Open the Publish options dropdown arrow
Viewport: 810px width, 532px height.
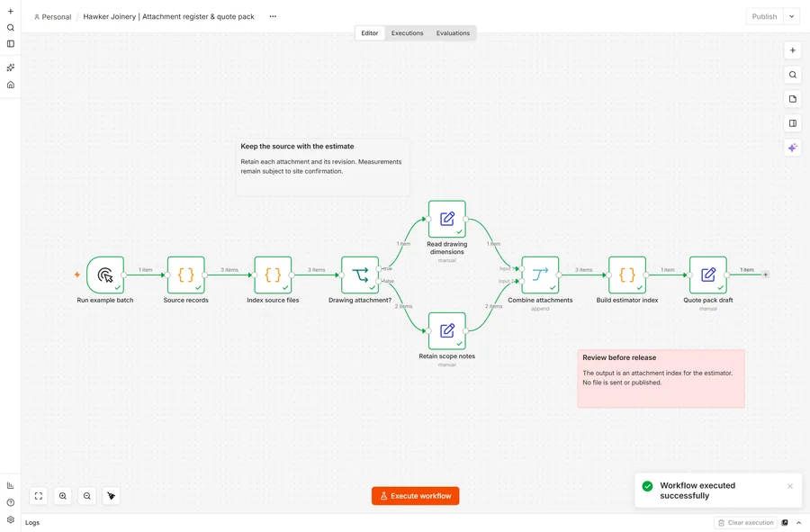pyautogui.click(x=791, y=16)
